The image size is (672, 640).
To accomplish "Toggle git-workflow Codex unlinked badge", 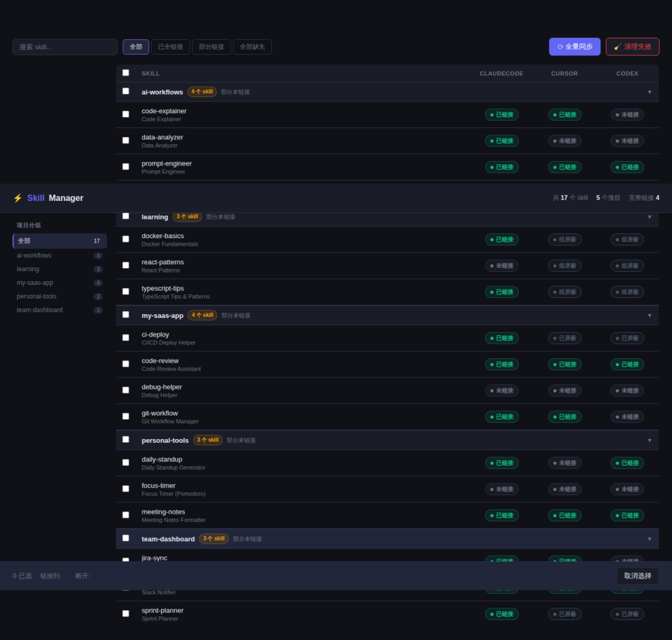I will point(627,417).
